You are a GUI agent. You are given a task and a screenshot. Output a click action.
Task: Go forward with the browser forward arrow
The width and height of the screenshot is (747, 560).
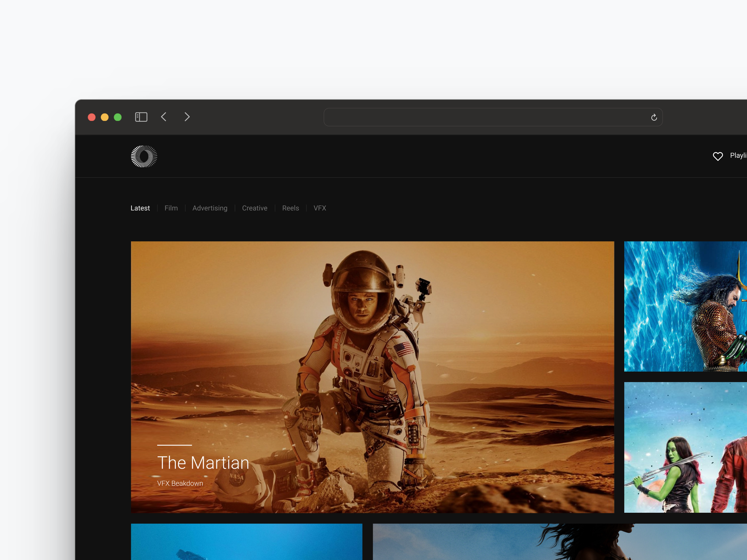[x=187, y=117]
